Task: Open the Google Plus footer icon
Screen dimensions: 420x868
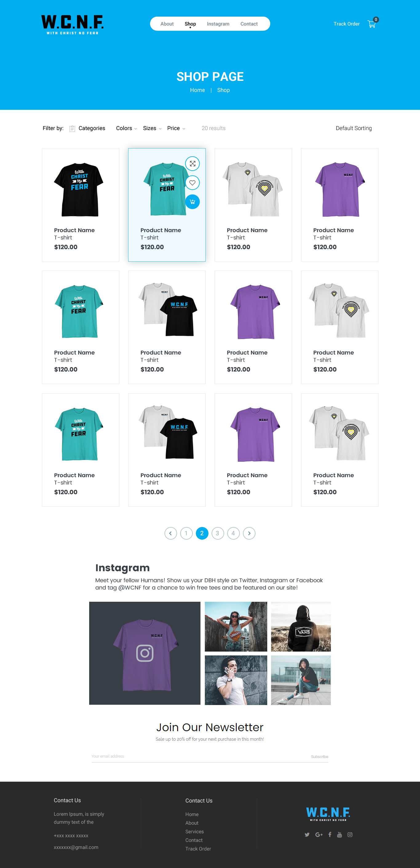Action: pos(319,835)
